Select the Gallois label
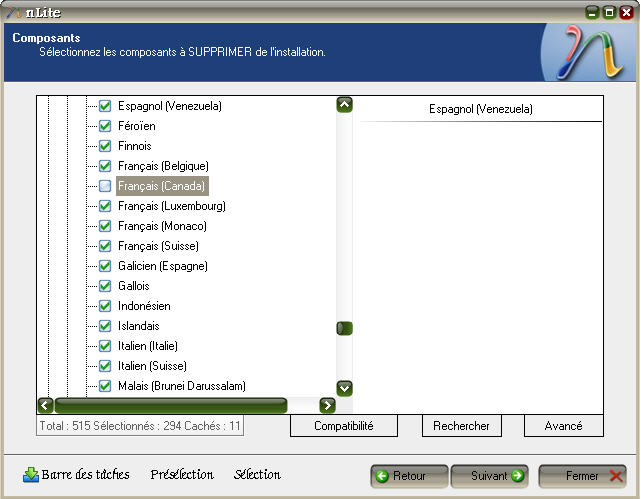 [x=134, y=286]
